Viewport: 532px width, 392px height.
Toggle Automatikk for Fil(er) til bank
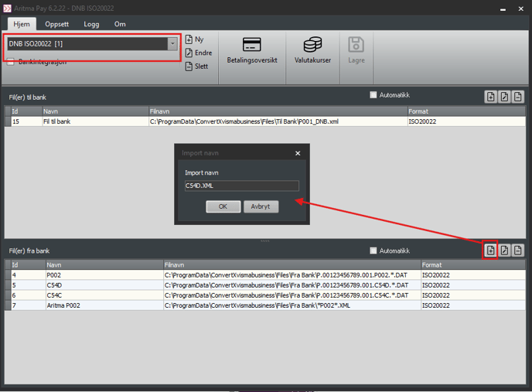373,95
